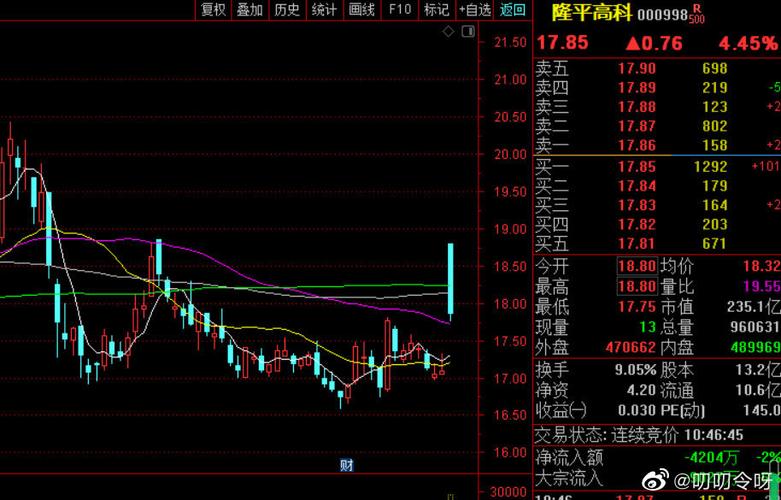Click the 财 marker on the chart
Viewport: 781px width, 500px height.
click(x=347, y=465)
